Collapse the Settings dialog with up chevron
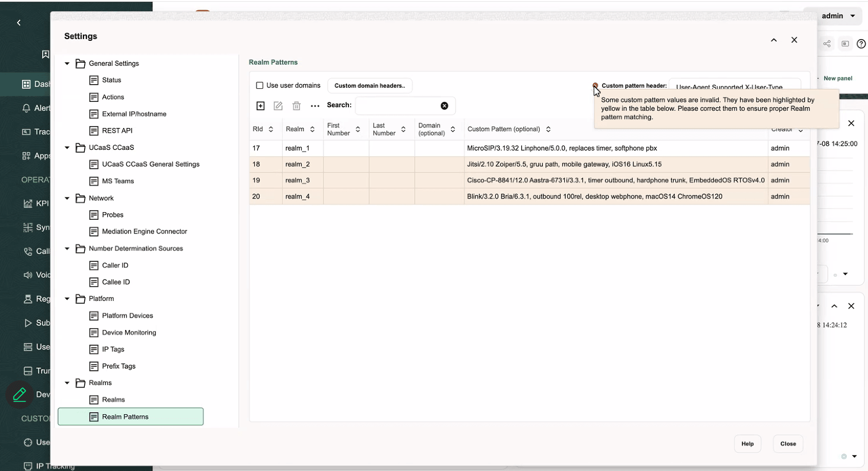Viewport: 868px width, 471px height. pos(774,40)
